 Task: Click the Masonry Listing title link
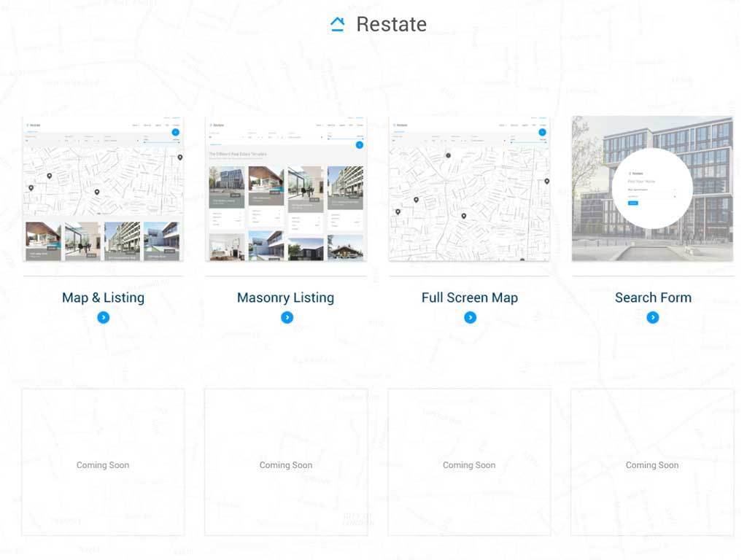tap(285, 297)
